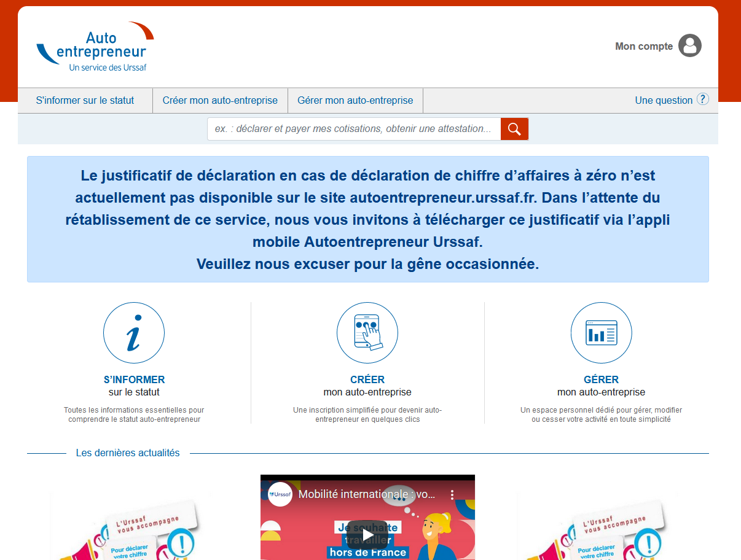Click the question mark help icon
Image resolution: width=741 pixels, height=560 pixels.
[703, 99]
